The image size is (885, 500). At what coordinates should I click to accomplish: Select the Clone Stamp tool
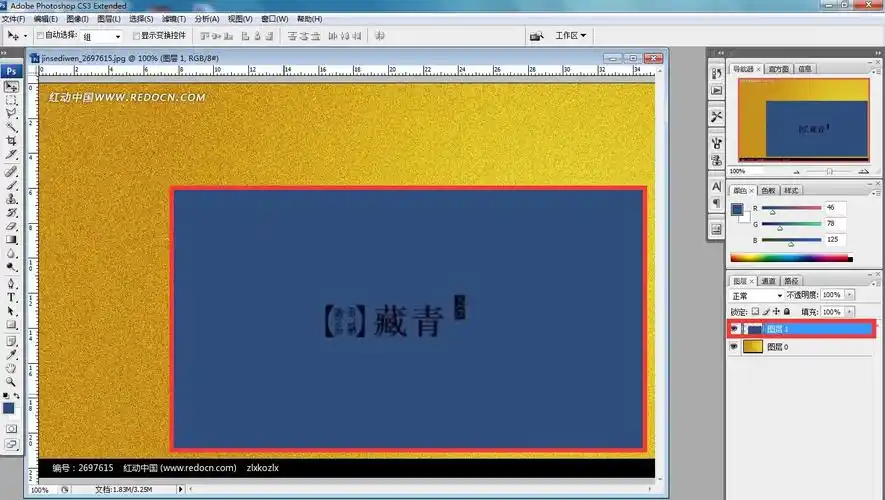(x=11, y=199)
